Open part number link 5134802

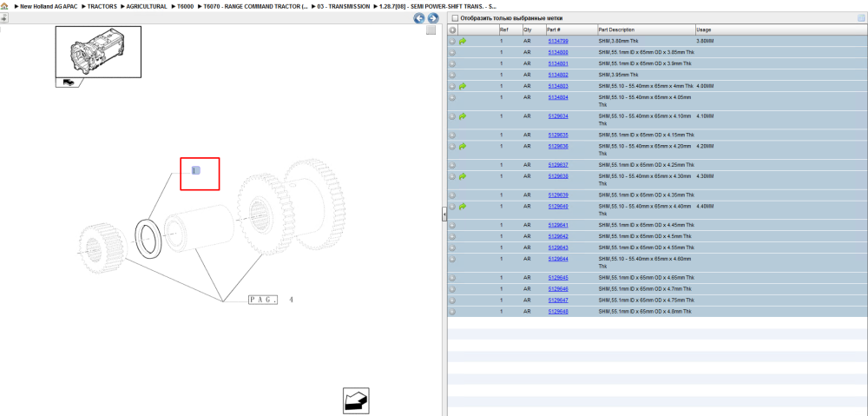558,75
